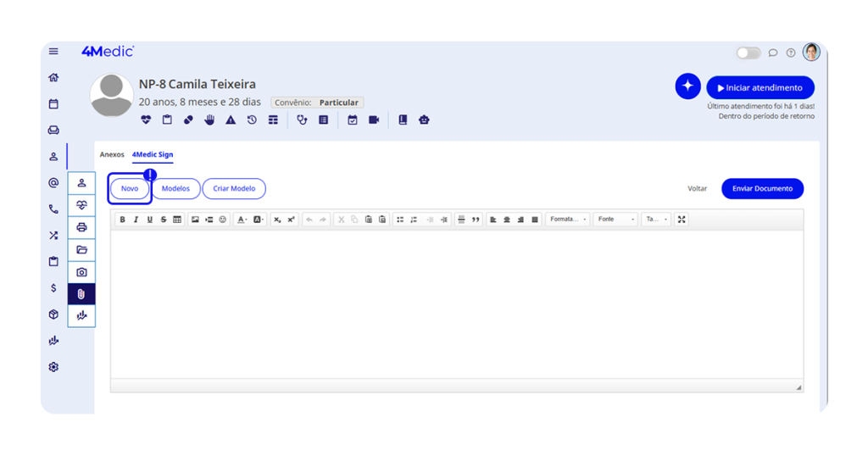Image resolution: width=868 pixels, height=456 pixels.
Task: Open the font size (Ta...) dropdown
Action: point(657,220)
